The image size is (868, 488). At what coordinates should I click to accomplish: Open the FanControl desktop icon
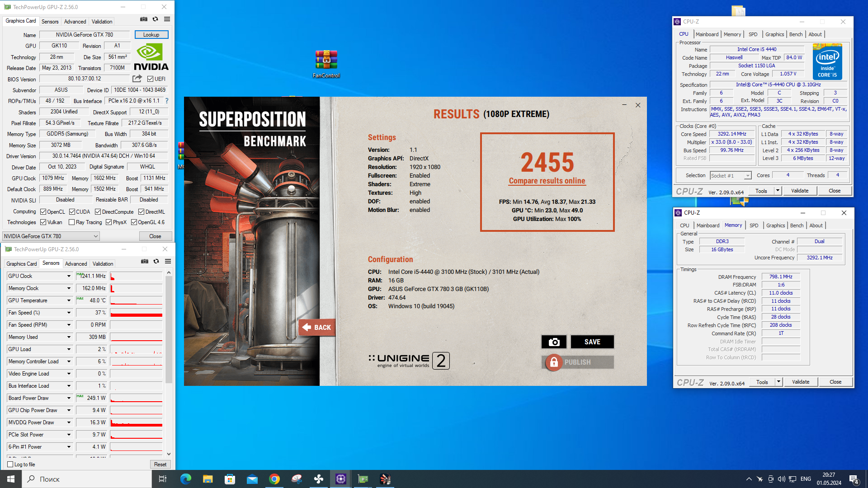[326, 64]
